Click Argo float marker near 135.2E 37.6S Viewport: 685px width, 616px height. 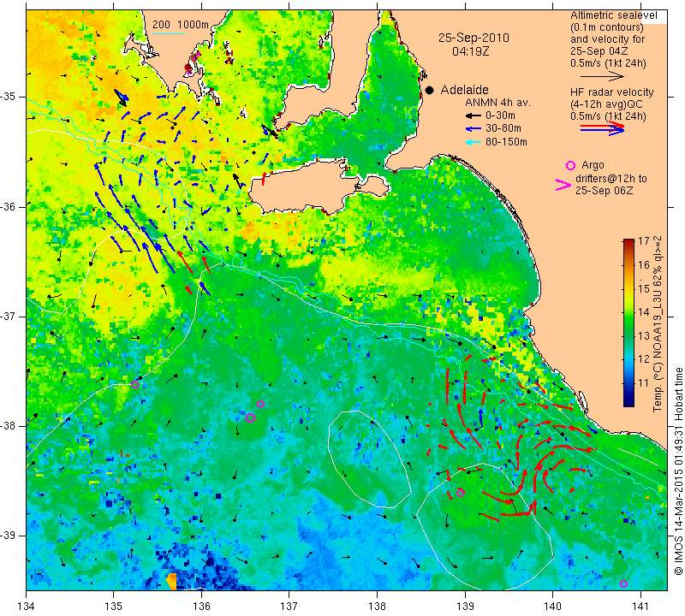pyautogui.click(x=134, y=385)
